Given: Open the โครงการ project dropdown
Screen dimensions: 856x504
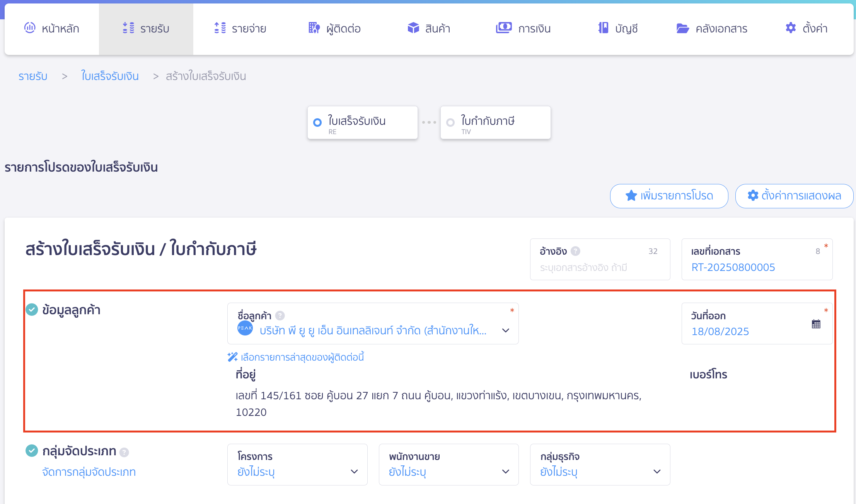Looking at the screenshot, I should point(297,465).
